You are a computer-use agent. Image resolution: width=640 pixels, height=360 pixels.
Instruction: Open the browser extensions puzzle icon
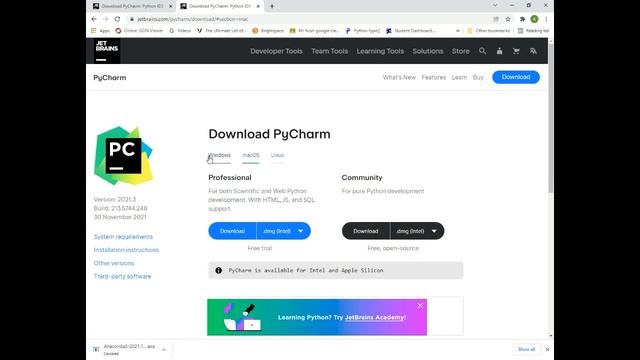tap(522, 19)
